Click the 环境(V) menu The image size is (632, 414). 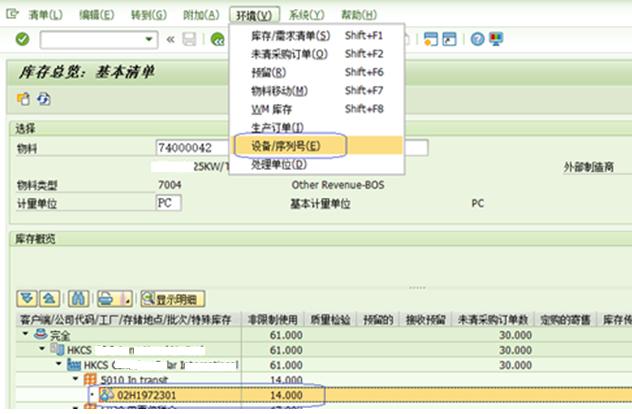coord(254,15)
